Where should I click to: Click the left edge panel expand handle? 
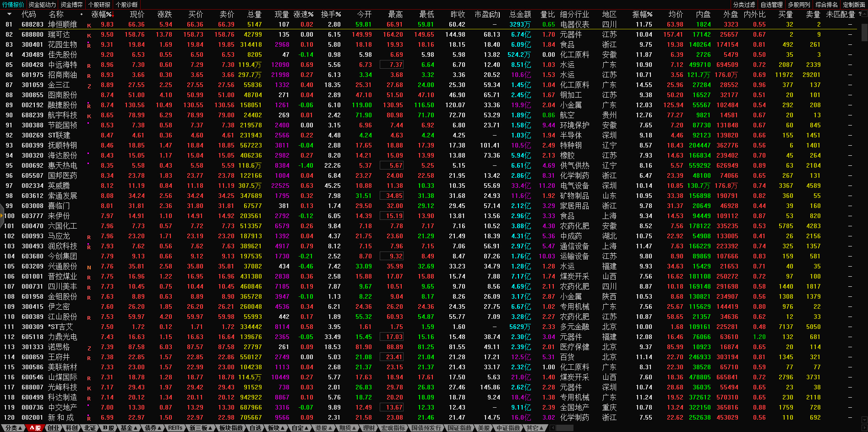click(2, 216)
